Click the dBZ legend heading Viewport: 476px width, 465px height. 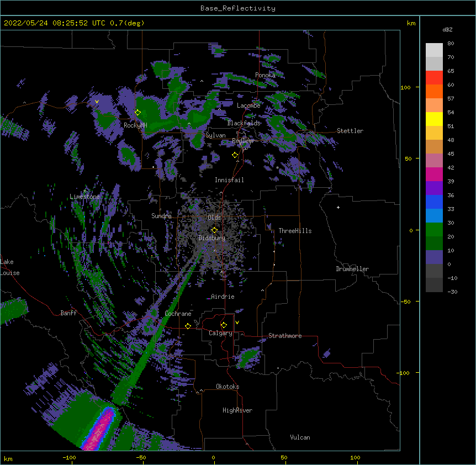(447, 30)
